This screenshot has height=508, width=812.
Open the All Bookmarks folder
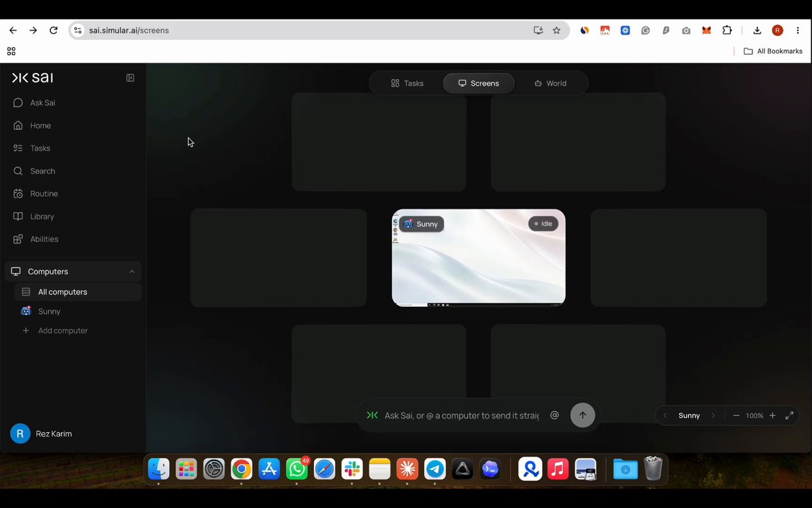tap(773, 51)
